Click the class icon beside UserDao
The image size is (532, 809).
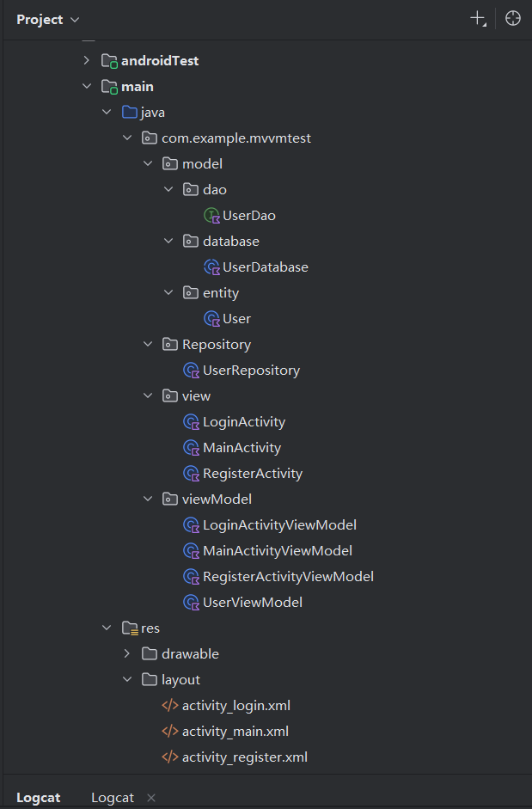coord(211,215)
